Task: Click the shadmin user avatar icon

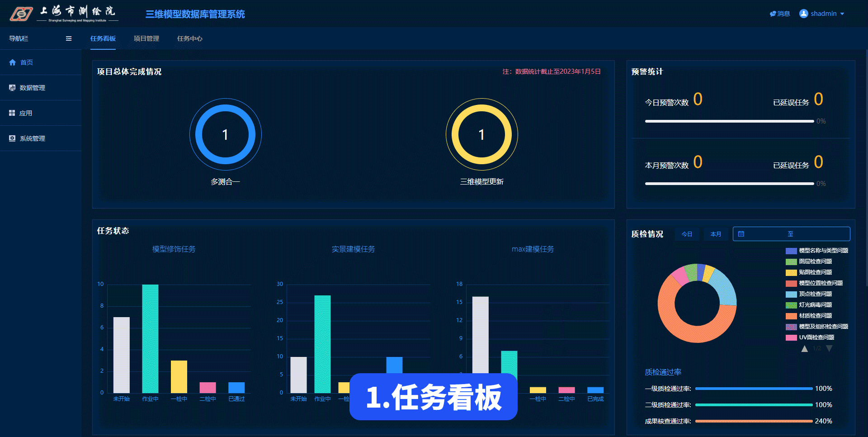Action: click(803, 14)
